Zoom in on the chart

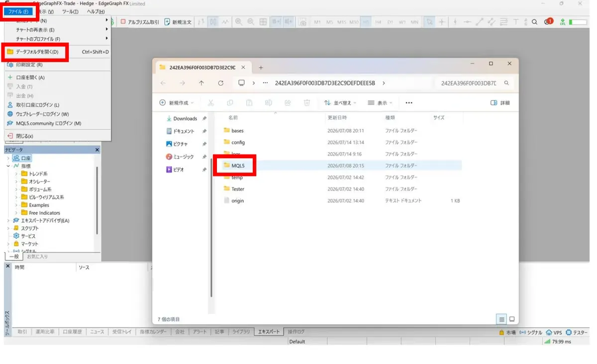(x=239, y=22)
